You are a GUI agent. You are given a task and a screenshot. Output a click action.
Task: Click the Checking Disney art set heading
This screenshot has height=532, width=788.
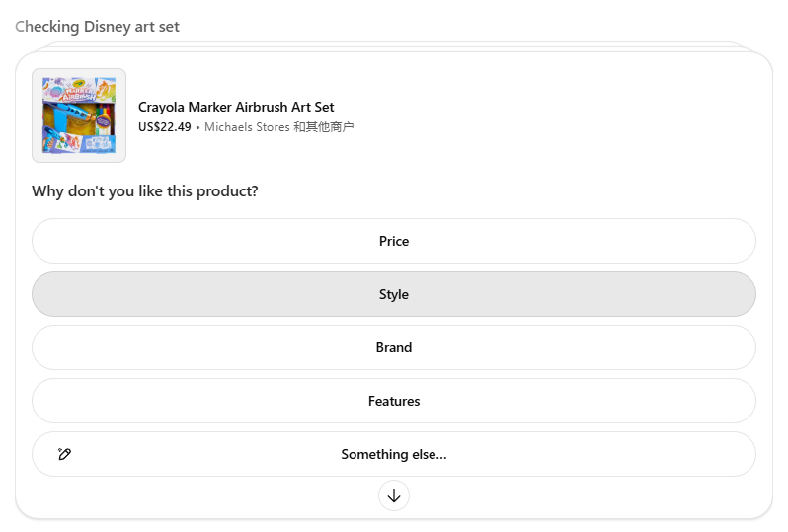(98, 27)
